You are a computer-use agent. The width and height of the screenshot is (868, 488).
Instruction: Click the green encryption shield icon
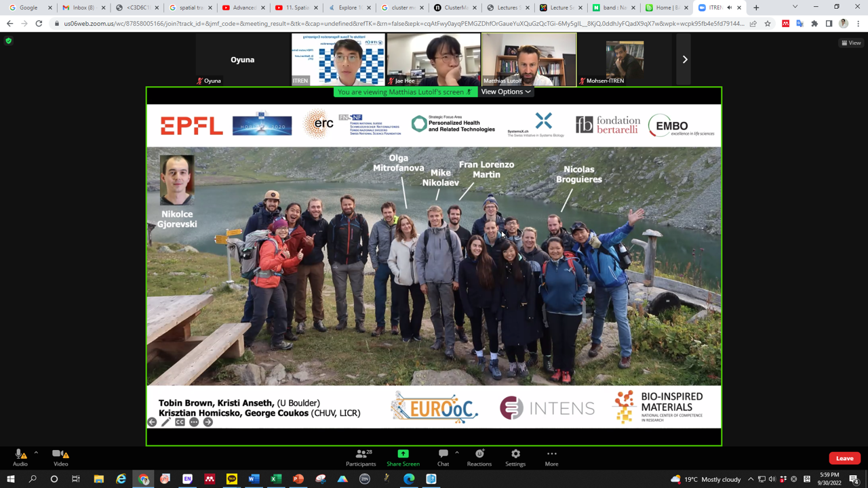click(9, 41)
